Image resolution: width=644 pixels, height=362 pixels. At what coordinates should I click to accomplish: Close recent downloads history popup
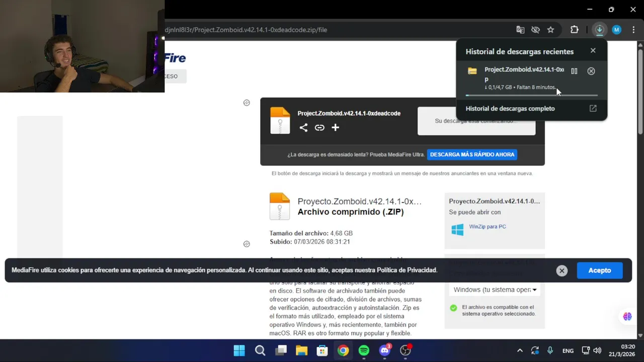pyautogui.click(x=593, y=51)
